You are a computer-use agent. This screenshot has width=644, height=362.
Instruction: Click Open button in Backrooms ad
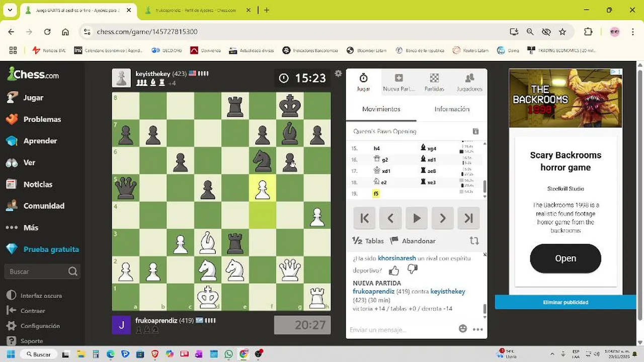[x=566, y=258]
